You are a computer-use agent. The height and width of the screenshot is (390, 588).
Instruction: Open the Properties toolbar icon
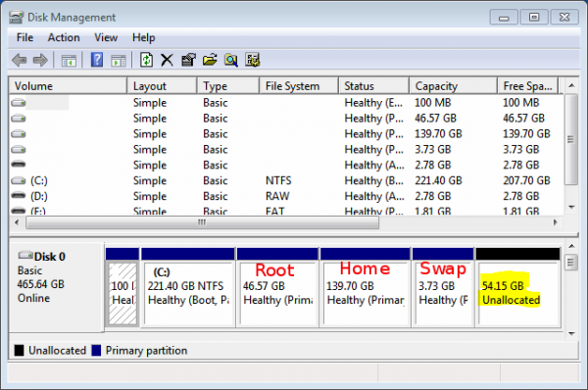(188, 60)
